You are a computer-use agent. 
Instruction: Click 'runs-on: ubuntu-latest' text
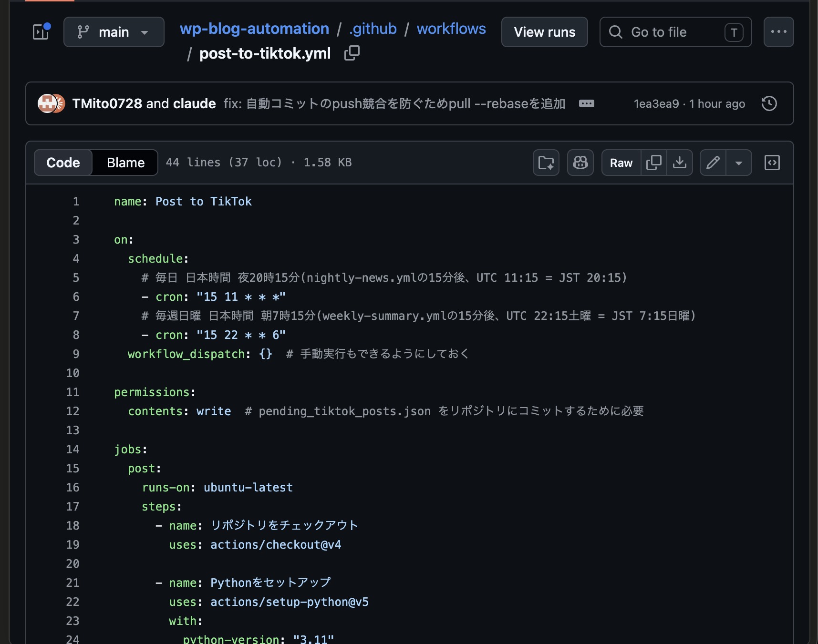217,487
